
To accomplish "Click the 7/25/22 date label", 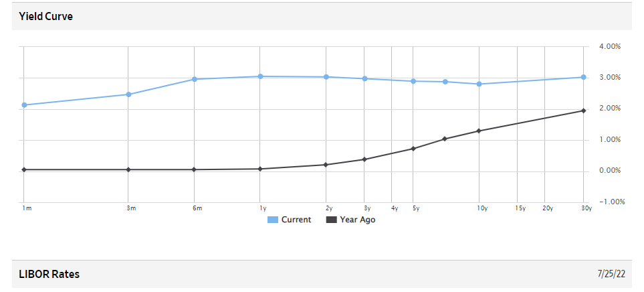I will click(611, 274).
